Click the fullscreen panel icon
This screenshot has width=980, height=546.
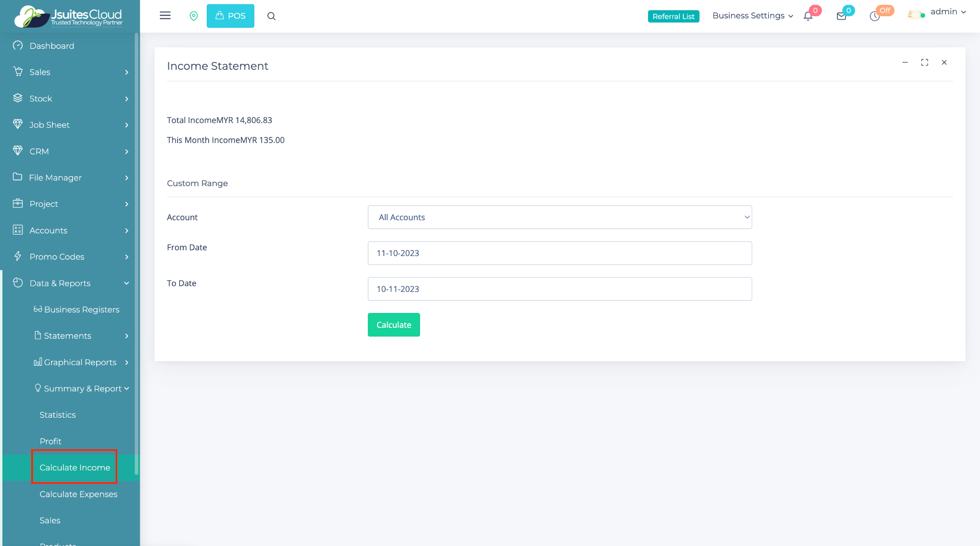(x=924, y=63)
